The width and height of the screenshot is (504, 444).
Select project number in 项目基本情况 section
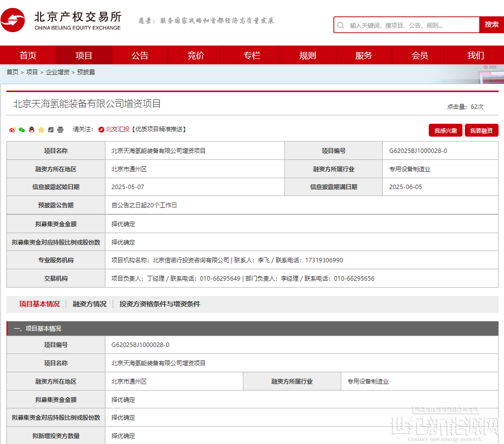coord(140,345)
